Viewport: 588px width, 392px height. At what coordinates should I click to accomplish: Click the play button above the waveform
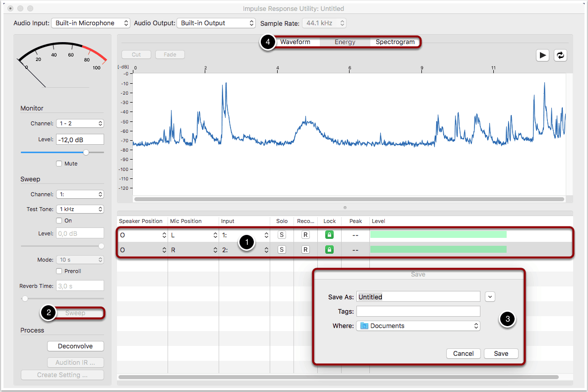click(542, 56)
